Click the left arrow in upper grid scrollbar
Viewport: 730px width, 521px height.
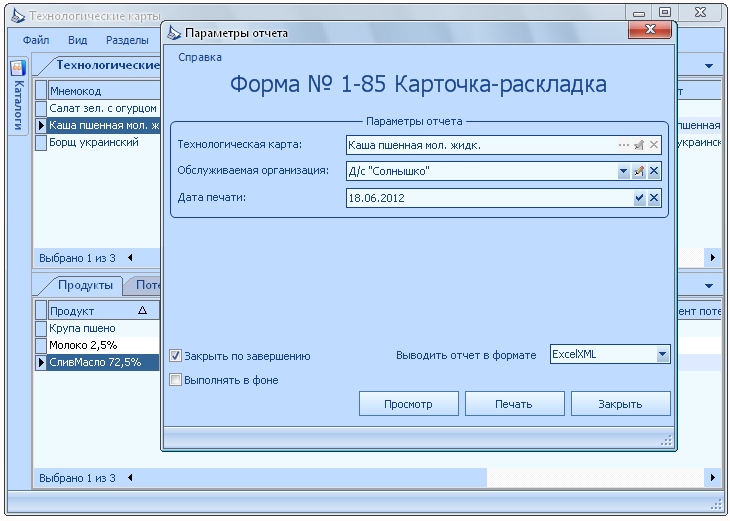[x=130, y=258]
